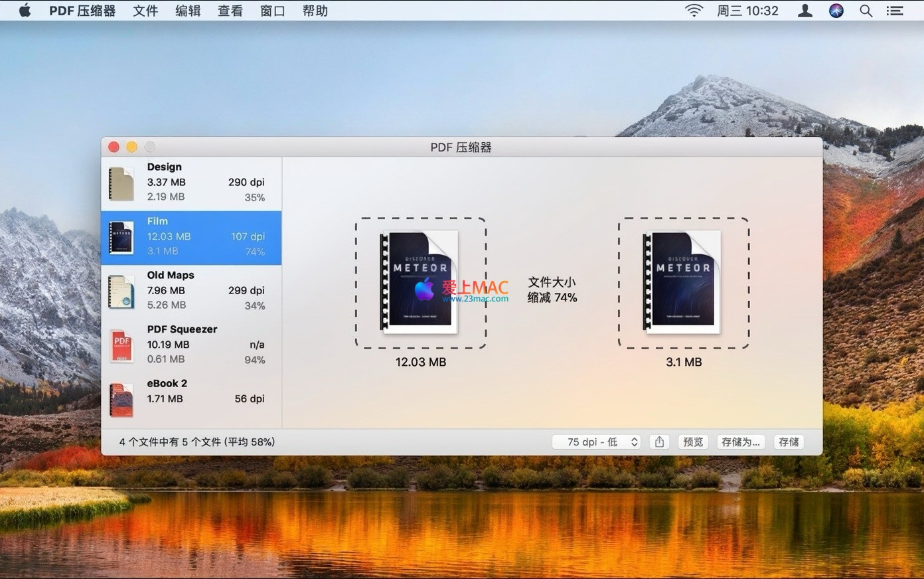Open Siri from the menu bar
Viewport: 924px width, 579px height.
click(836, 11)
